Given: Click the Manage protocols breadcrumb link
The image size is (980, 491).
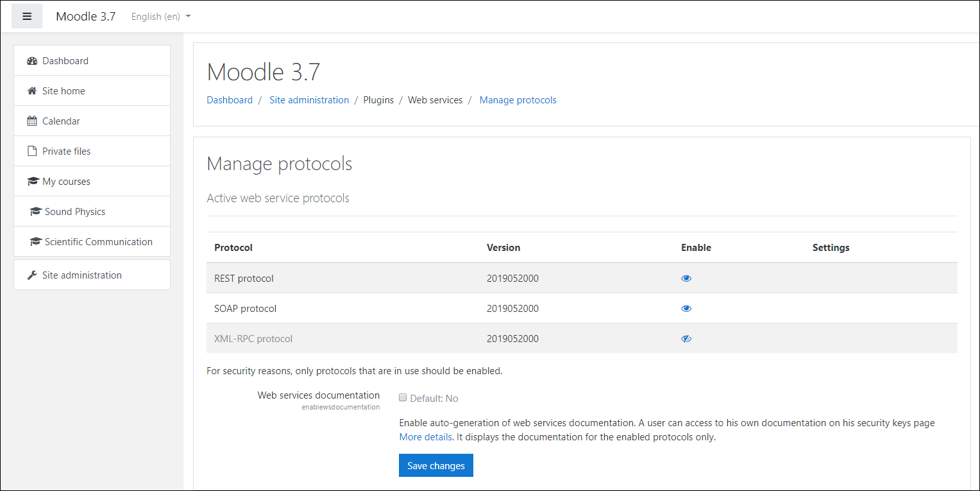Looking at the screenshot, I should coord(518,100).
